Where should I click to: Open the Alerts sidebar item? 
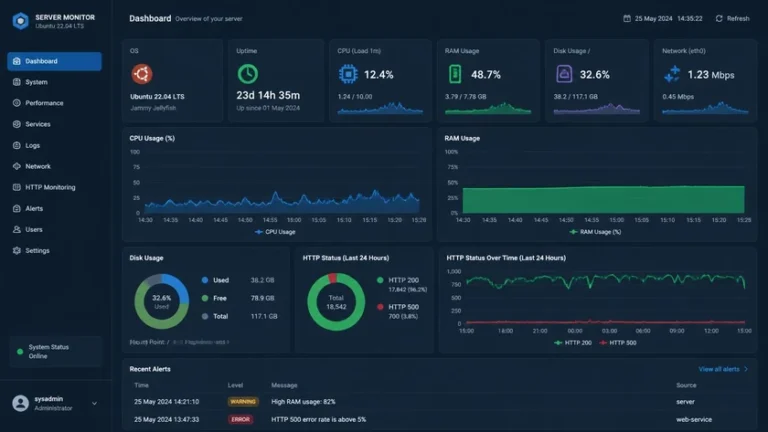point(54,209)
